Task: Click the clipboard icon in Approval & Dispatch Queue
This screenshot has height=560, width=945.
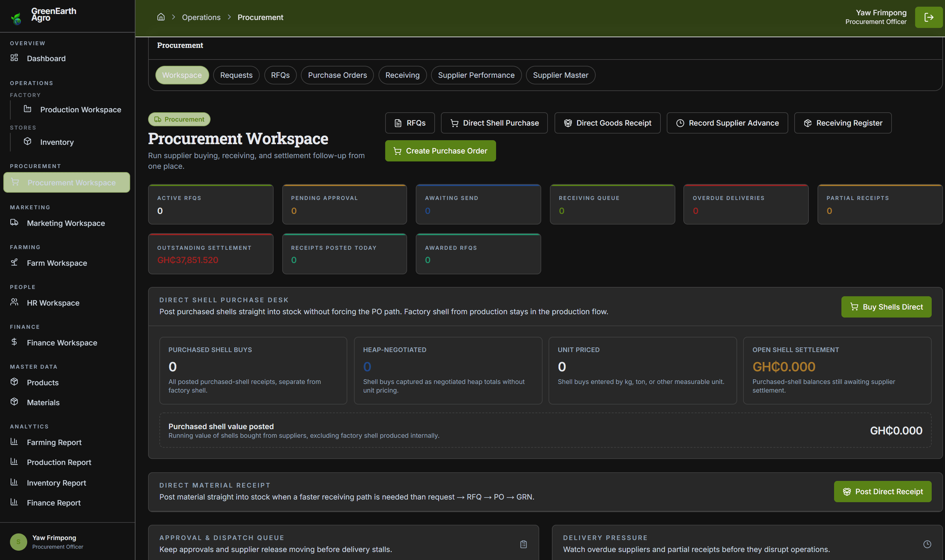Action: click(523, 544)
